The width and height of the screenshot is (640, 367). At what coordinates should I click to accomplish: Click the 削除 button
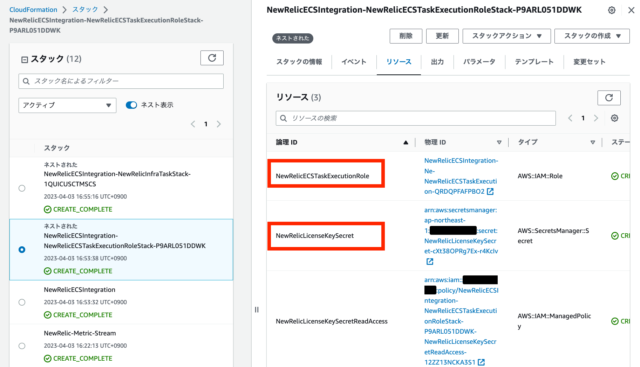pyautogui.click(x=406, y=36)
